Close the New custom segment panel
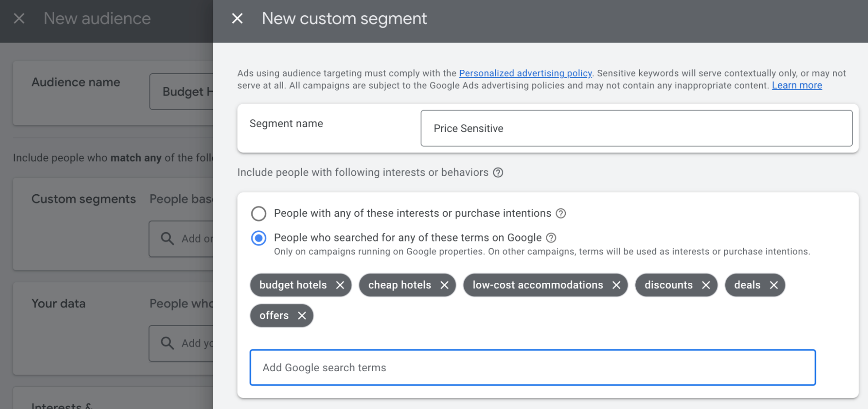Image resolution: width=868 pixels, height=409 pixels. [237, 18]
